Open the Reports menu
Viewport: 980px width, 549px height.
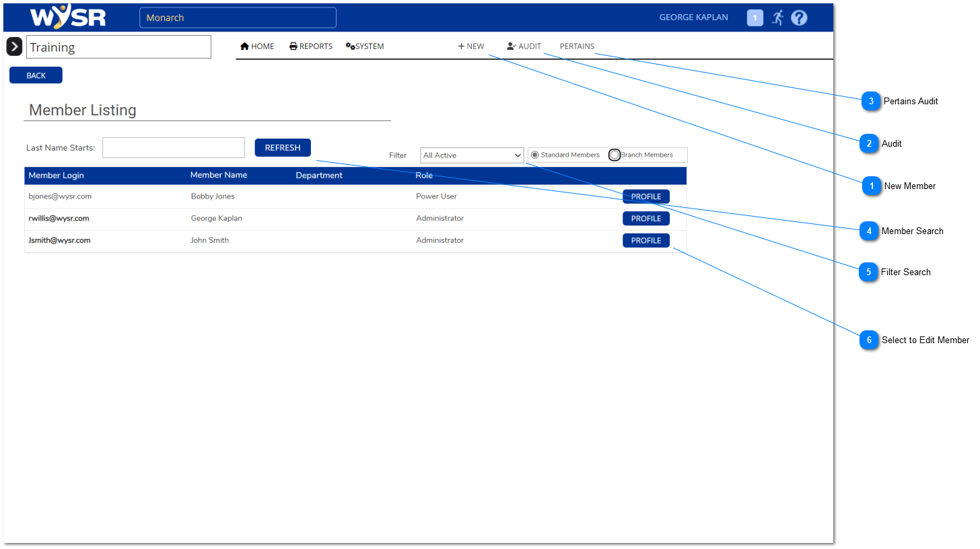pos(311,46)
